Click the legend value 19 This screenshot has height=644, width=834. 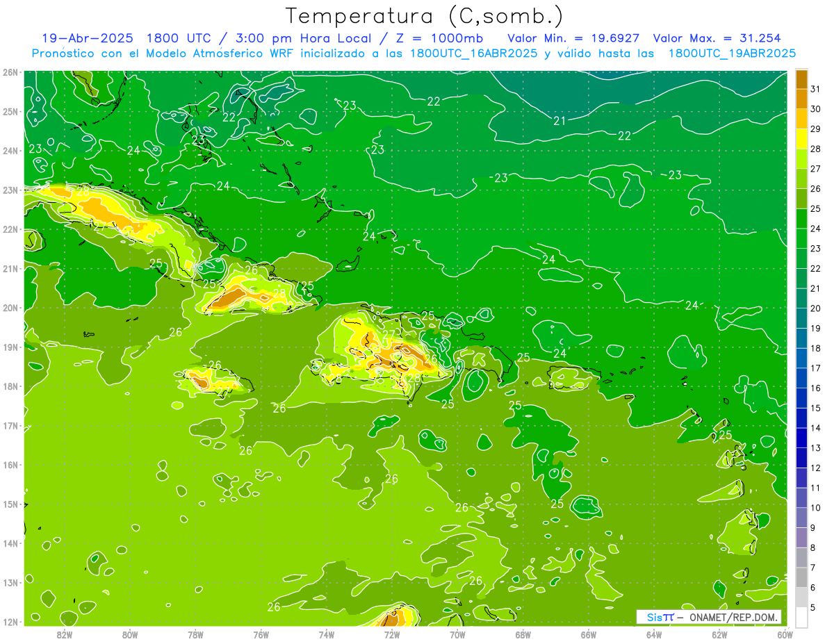[x=815, y=329]
